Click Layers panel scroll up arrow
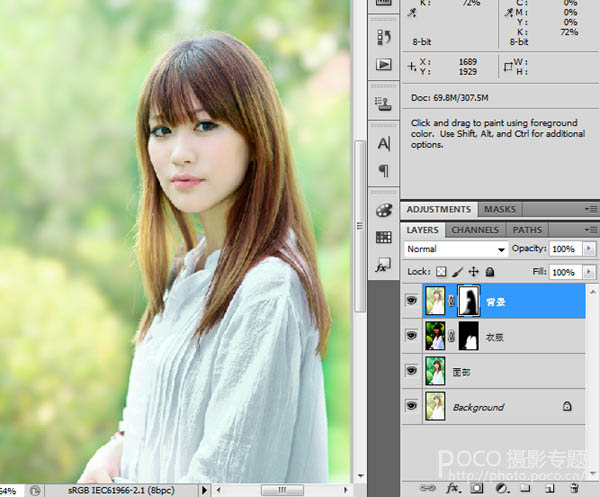 click(x=593, y=292)
